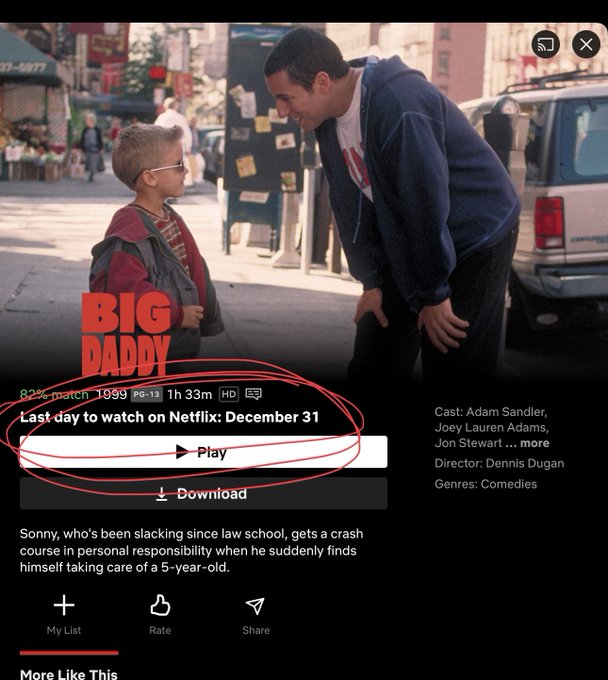Select the 82% match text
The height and width of the screenshot is (680, 608).
[54, 395]
